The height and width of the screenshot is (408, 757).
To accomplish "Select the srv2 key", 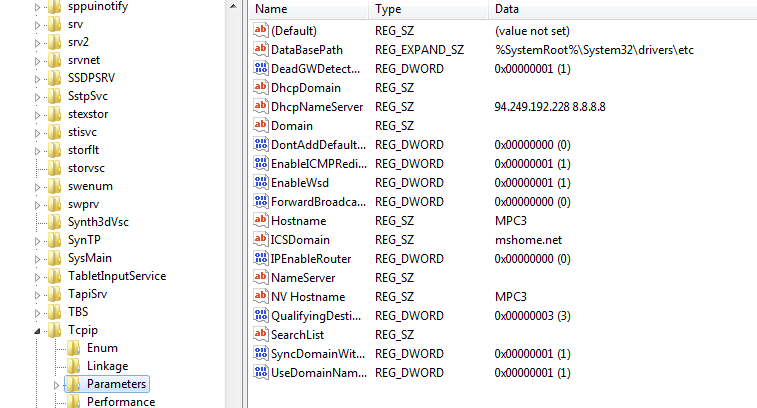I will click(x=78, y=42).
